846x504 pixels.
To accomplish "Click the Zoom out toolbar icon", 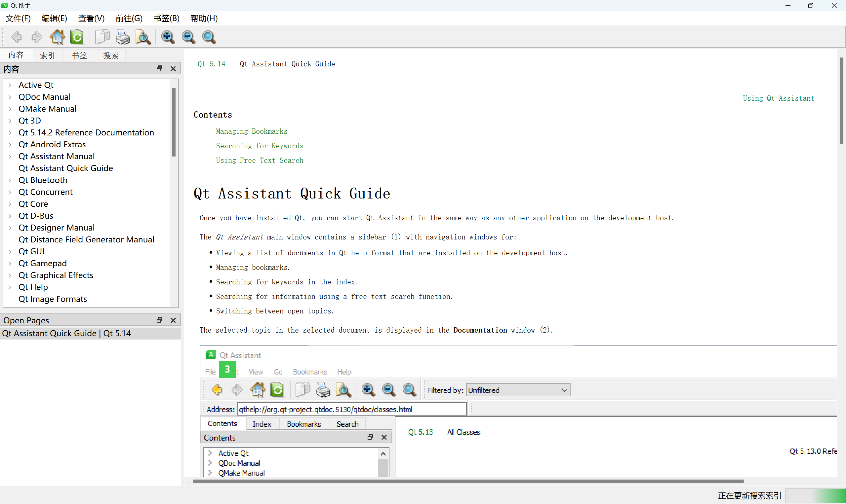I will (x=188, y=37).
